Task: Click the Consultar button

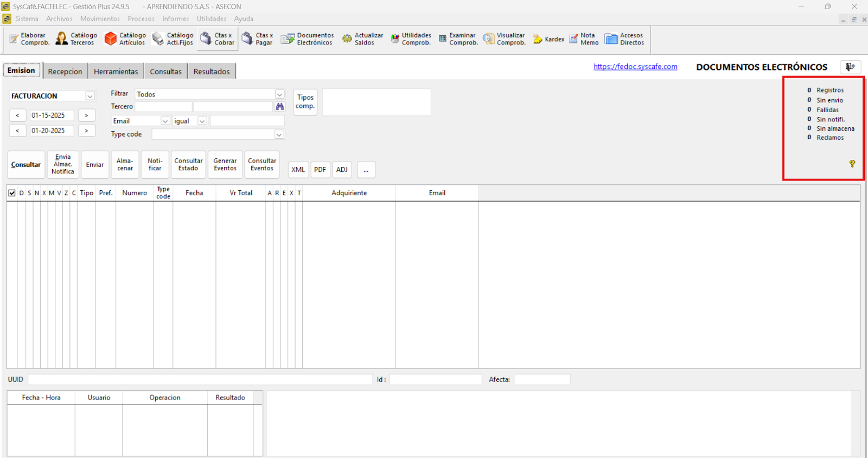Action: coord(26,165)
